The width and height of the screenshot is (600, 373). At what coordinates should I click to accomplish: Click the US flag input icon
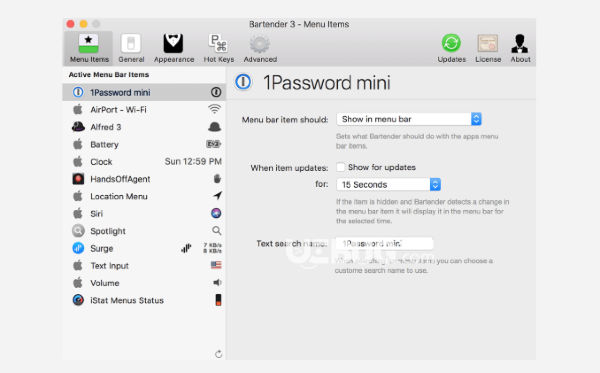tap(216, 265)
